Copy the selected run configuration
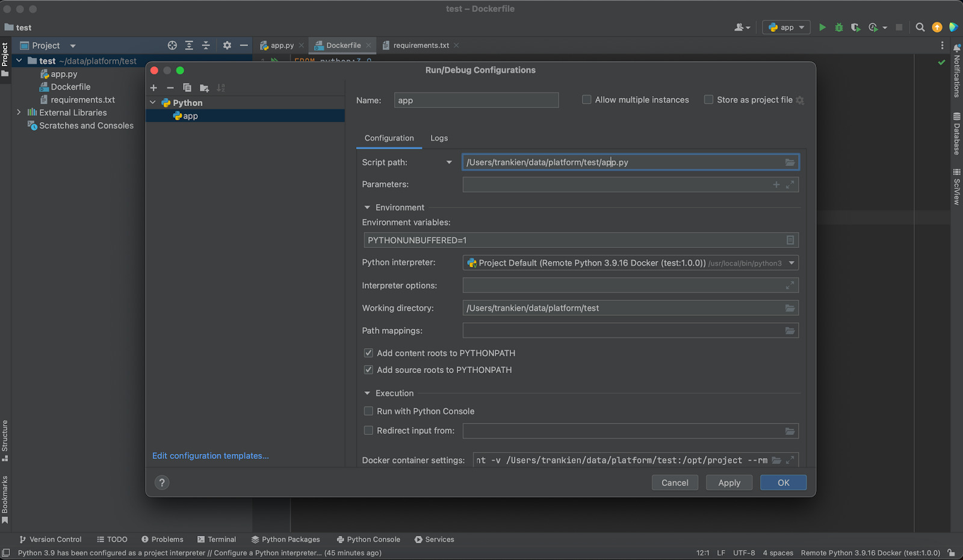This screenshot has height=560, width=963. (187, 88)
